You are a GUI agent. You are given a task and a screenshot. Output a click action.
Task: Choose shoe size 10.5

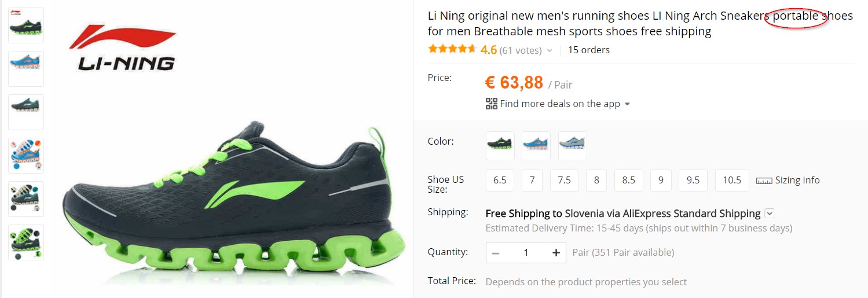click(x=732, y=181)
